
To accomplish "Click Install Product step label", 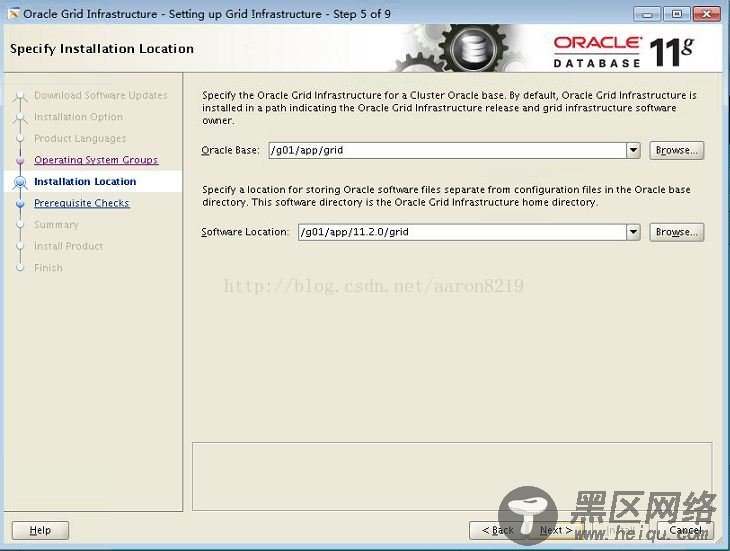I will [68, 246].
